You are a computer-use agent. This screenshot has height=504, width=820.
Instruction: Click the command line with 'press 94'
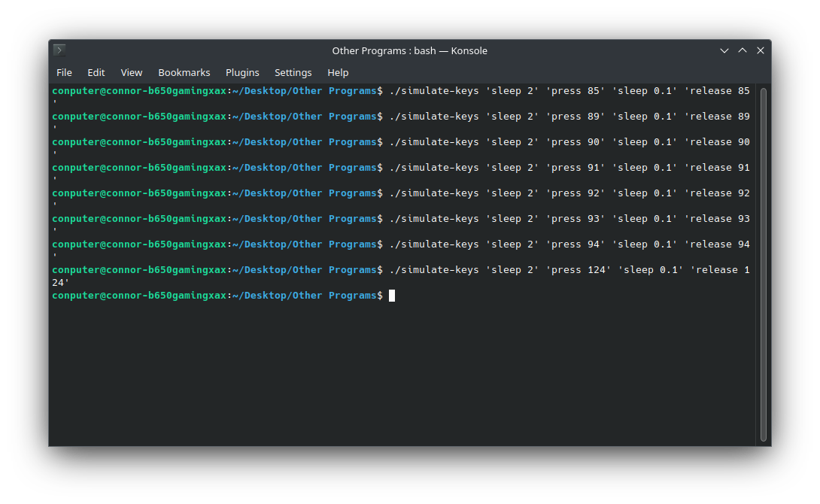pos(401,244)
